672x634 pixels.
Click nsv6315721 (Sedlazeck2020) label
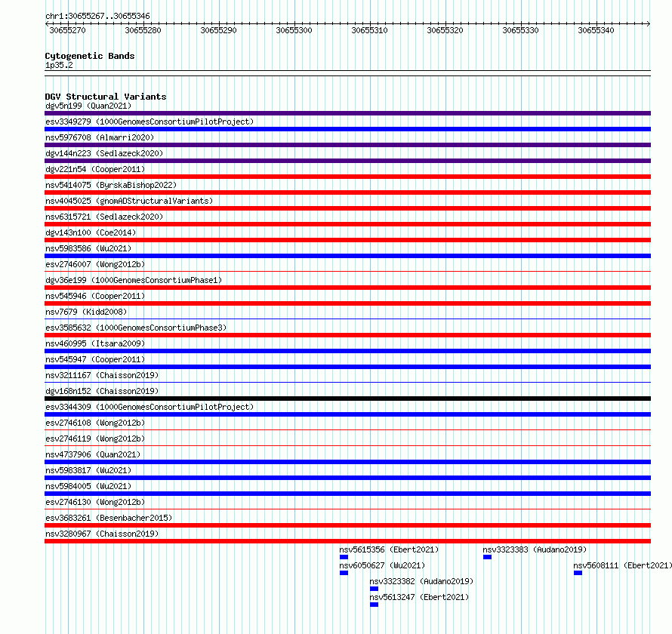coord(104,217)
